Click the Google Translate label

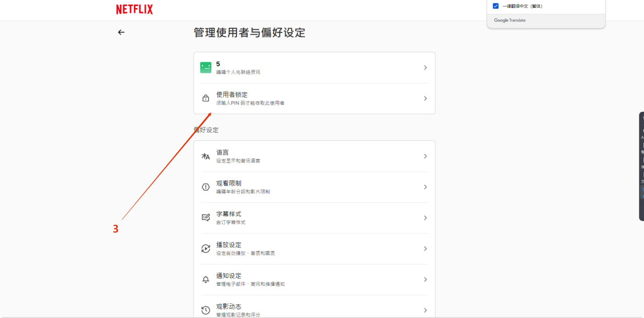point(510,21)
